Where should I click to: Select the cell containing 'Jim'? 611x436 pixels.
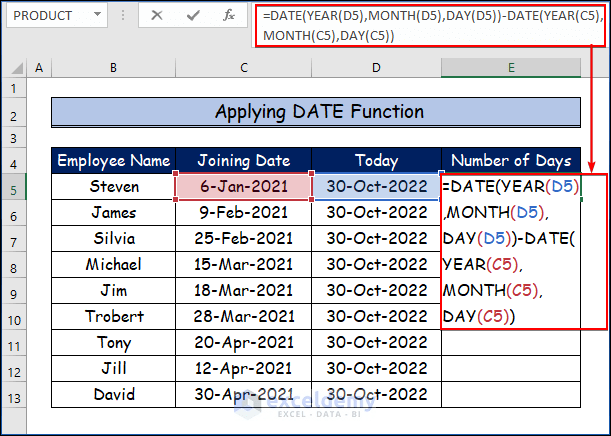(113, 291)
